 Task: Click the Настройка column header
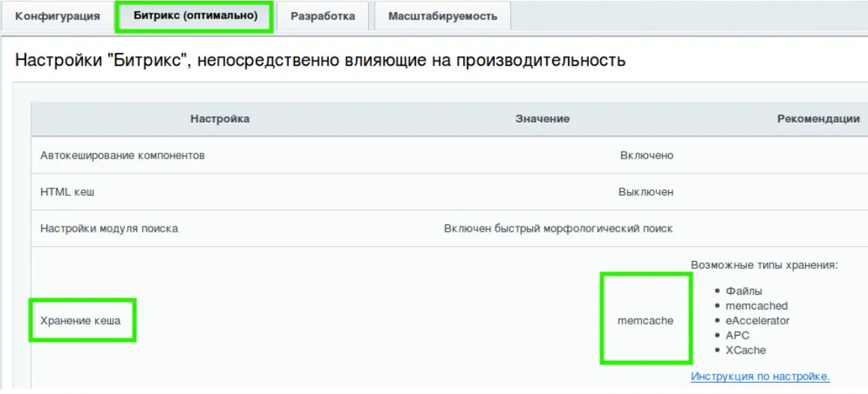(220, 119)
